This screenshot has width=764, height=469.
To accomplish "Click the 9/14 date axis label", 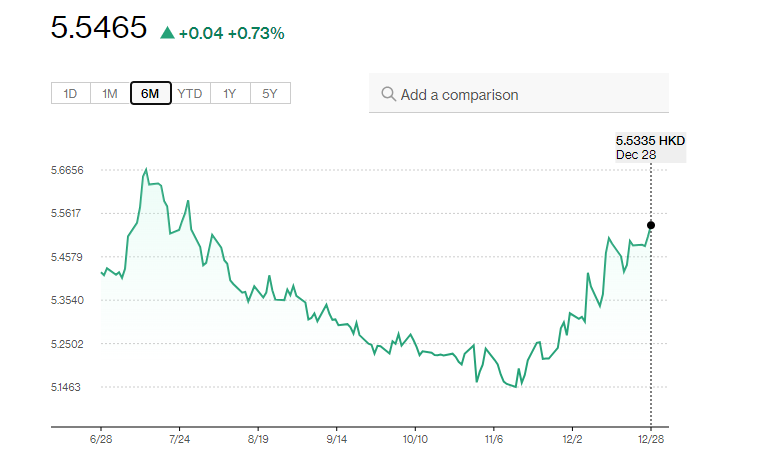I will tap(336, 438).
